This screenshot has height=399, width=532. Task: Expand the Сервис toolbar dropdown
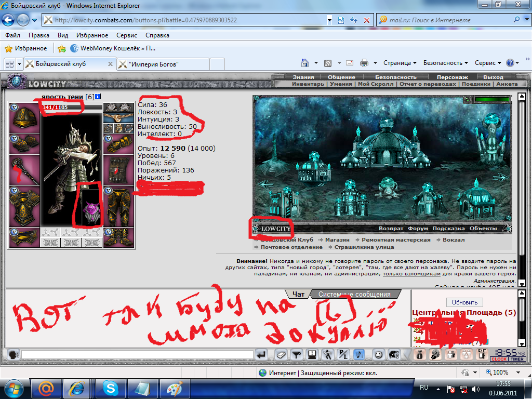[x=488, y=63]
